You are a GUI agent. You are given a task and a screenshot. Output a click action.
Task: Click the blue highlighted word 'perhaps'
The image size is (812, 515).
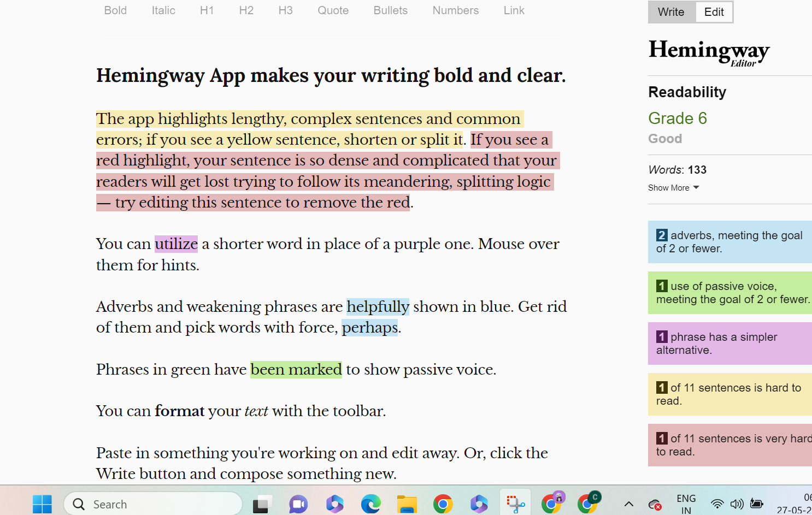point(370,328)
